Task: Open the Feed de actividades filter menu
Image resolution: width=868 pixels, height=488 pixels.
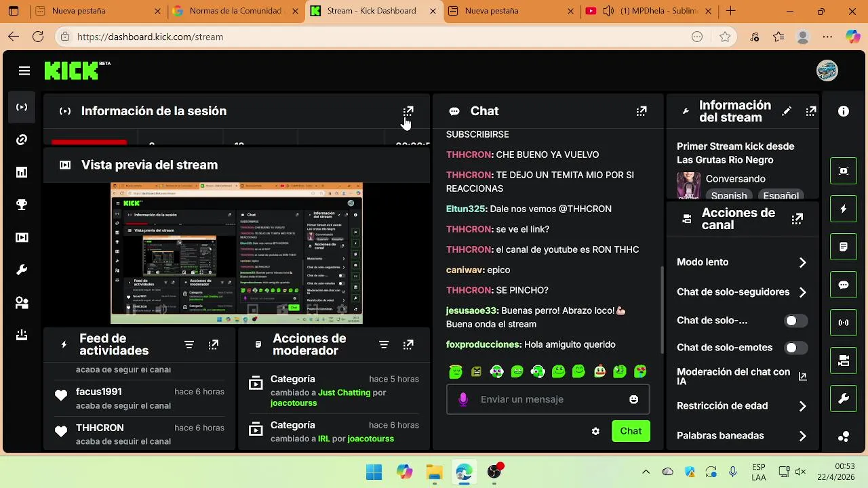Action: 189,344
